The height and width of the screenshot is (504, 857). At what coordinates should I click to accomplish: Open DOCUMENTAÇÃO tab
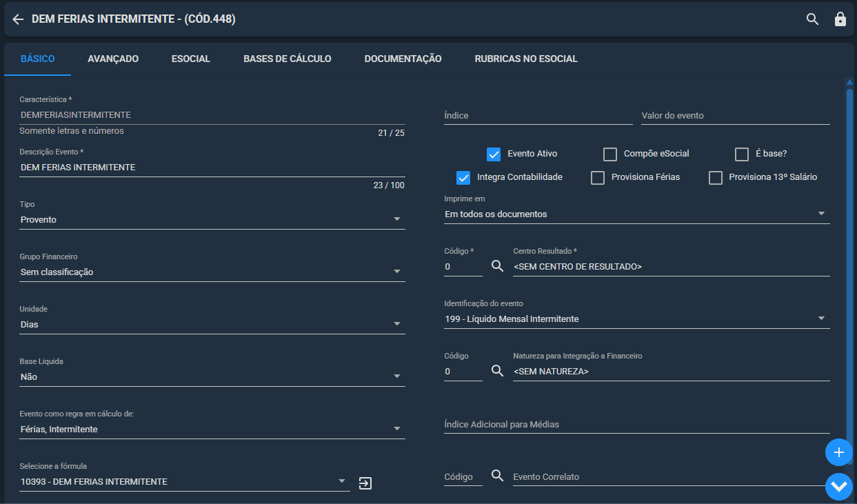point(403,59)
